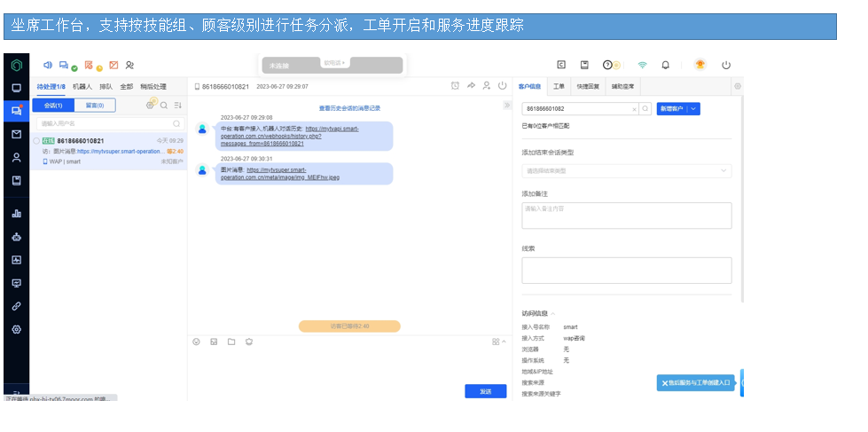This screenshot has width=868, height=432.
Task: Open the 请选择结束类型 dropdown
Action: (626, 170)
